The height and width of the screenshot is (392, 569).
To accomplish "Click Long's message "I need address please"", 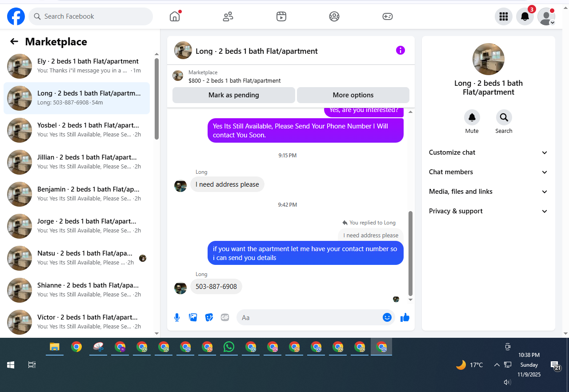I will click(x=227, y=184).
